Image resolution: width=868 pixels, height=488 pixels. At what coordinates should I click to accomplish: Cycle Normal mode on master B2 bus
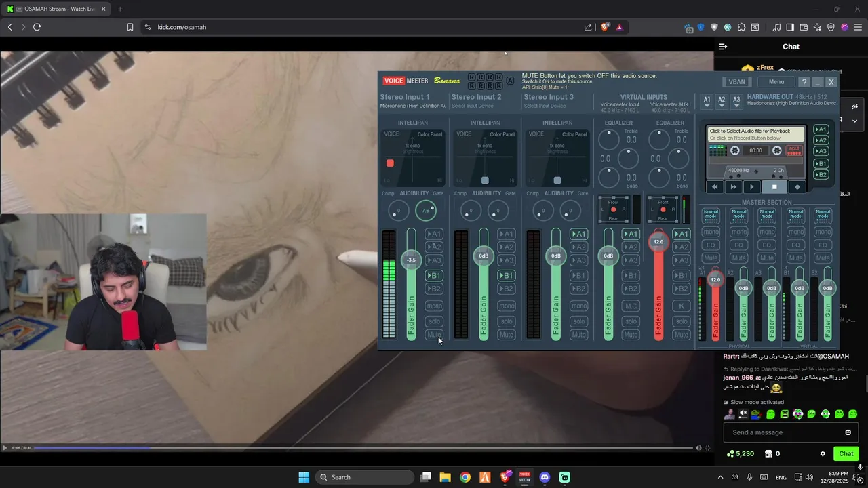823,216
